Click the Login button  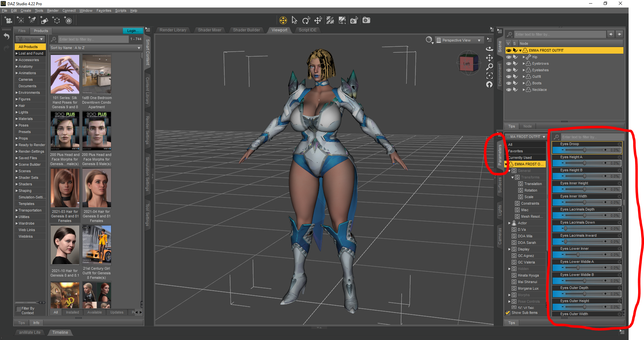tap(132, 31)
